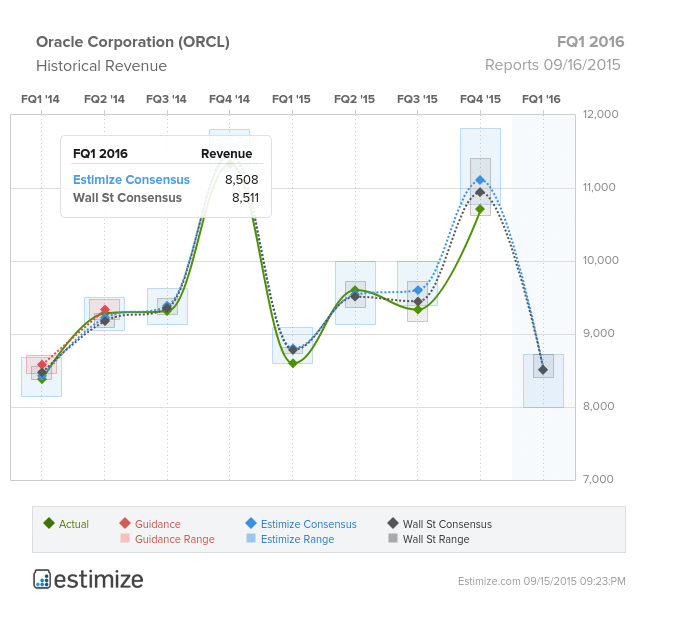Click the FQ1 '14 guidance red data point

point(42,365)
